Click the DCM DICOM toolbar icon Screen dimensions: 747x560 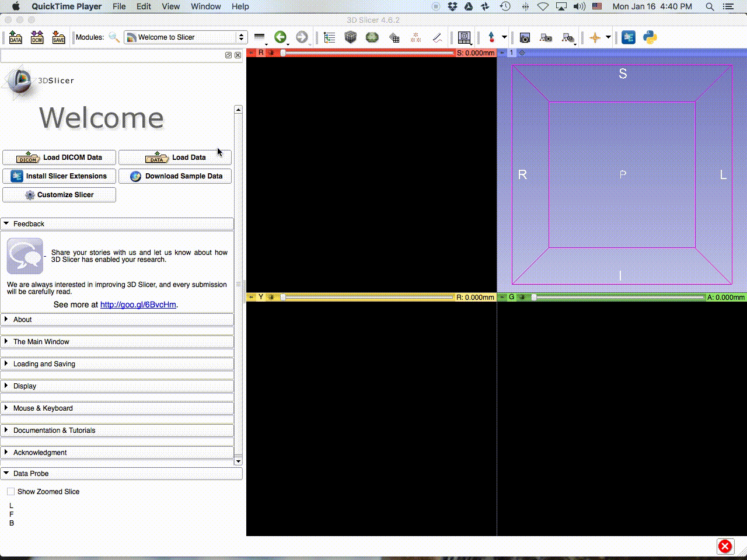pos(37,37)
